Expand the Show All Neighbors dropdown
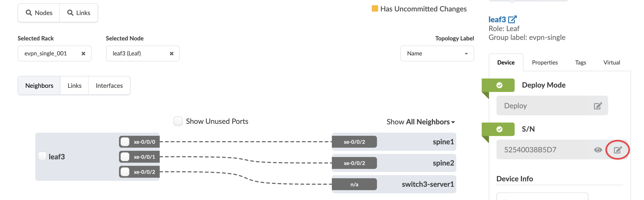This screenshot has height=200, width=644. point(421,122)
